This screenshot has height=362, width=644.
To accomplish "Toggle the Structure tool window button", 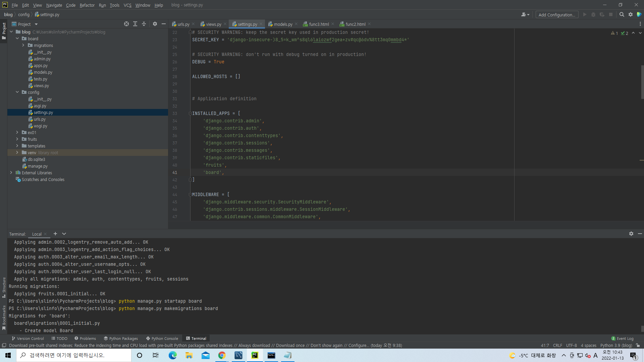I will pyautogui.click(x=4, y=287).
